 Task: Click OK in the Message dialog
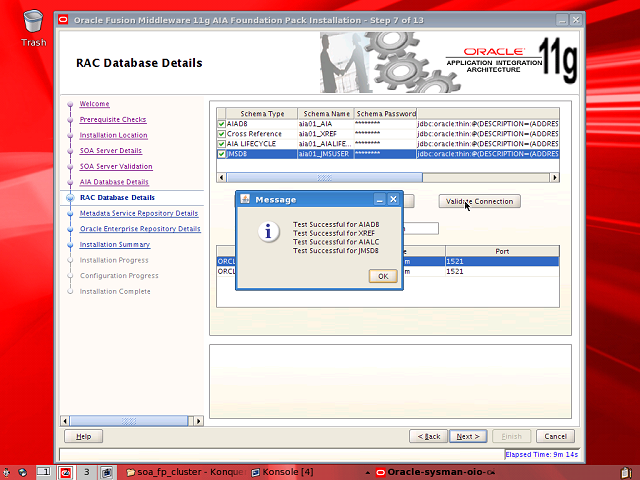[382, 276]
